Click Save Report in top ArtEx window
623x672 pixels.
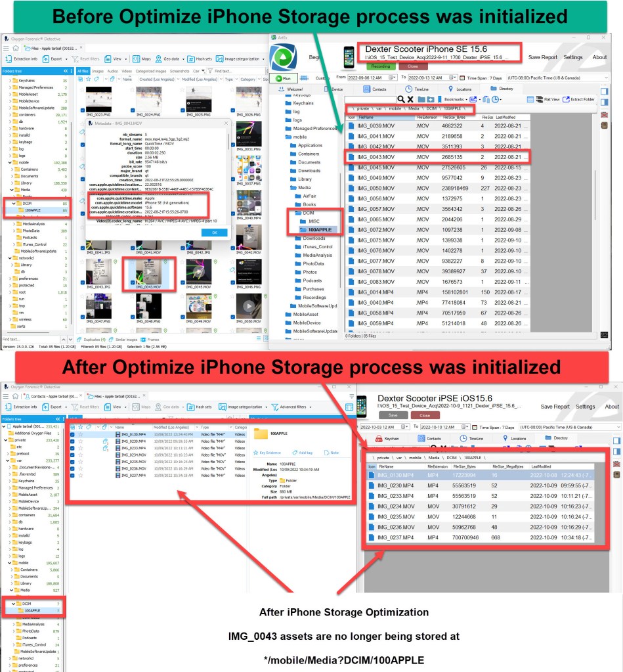(542, 57)
